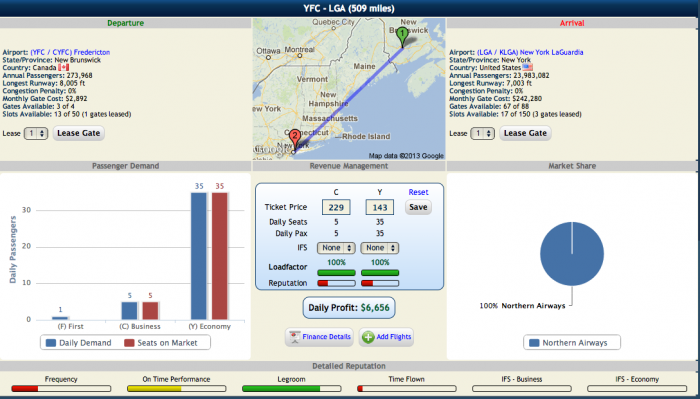Screen dimensions: 700x399
Task: Click the Economy reputation bar
Action: (380, 283)
